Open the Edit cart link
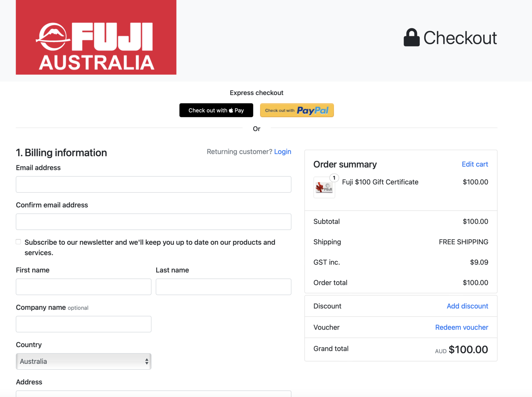This screenshot has height=397, width=532. [x=474, y=164]
